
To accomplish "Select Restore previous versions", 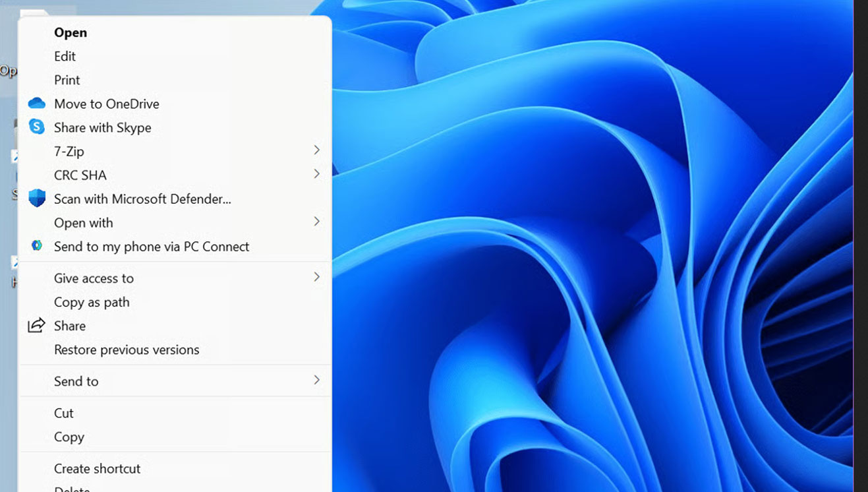I will pos(127,350).
